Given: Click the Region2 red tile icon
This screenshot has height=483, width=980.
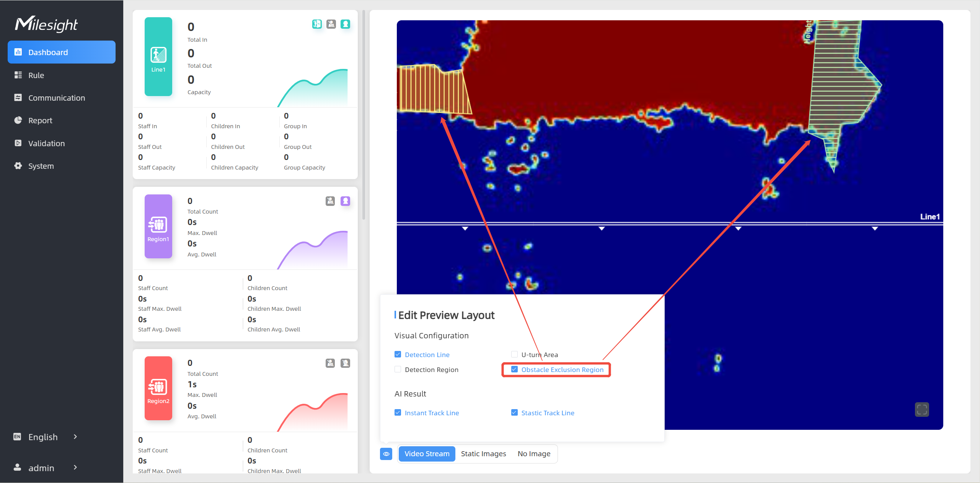Looking at the screenshot, I should [158, 387].
